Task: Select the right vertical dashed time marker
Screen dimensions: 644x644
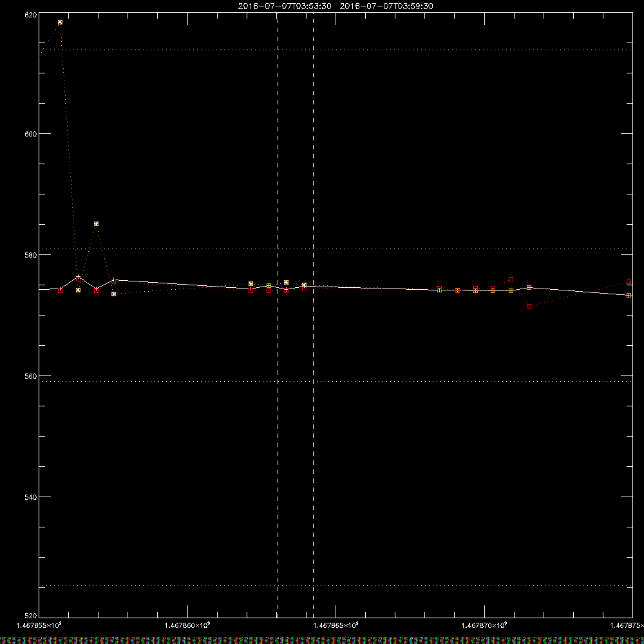Action: point(314,314)
